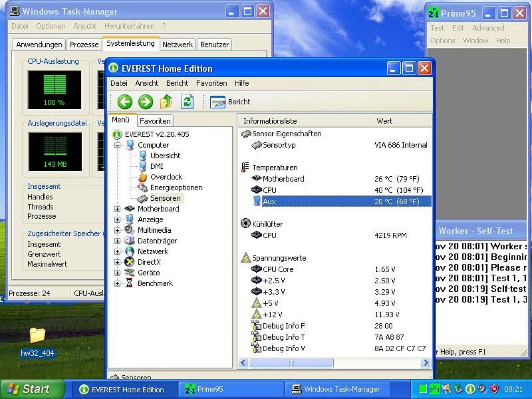Image resolution: width=532 pixels, height=399 pixels.
Task: Click the Multimedia speaker icon in tree
Action: click(130, 230)
